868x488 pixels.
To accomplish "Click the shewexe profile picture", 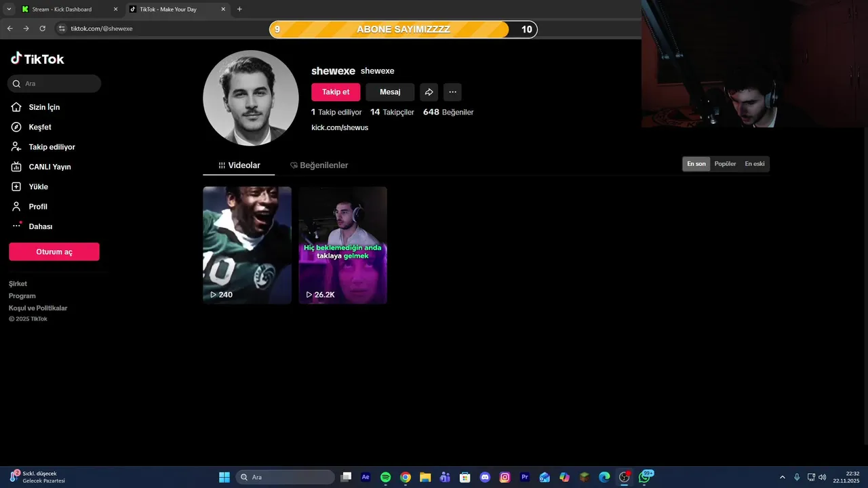I will [251, 98].
